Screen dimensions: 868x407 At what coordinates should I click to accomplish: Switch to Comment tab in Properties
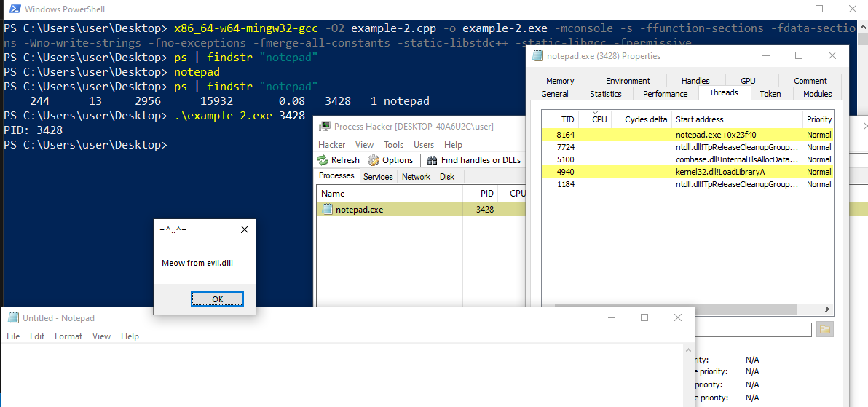point(810,81)
